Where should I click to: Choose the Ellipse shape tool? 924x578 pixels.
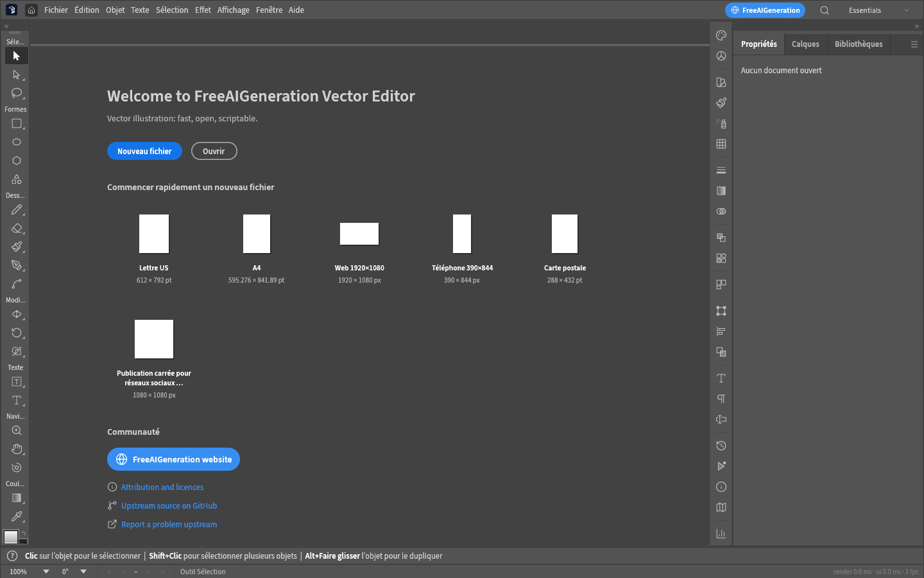click(17, 142)
